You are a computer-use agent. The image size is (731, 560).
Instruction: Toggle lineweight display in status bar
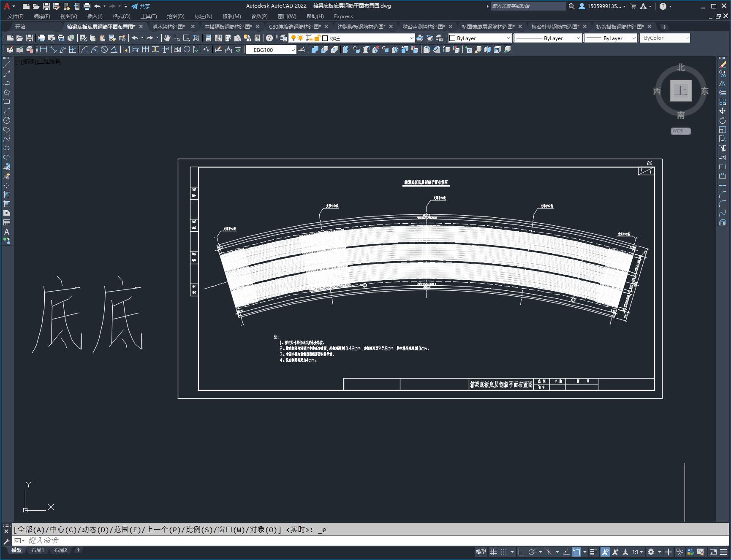pyautogui.click(x=593, y=552)
